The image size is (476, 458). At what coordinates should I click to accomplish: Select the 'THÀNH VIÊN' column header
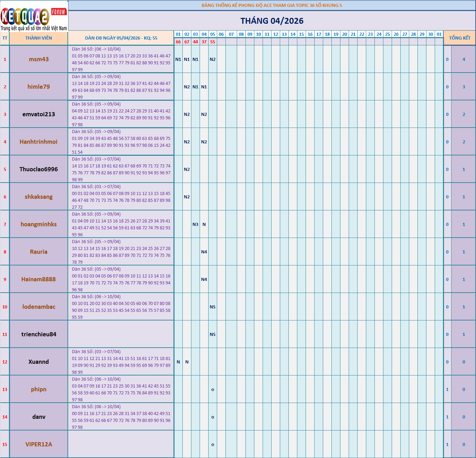[x=39, y=38]
